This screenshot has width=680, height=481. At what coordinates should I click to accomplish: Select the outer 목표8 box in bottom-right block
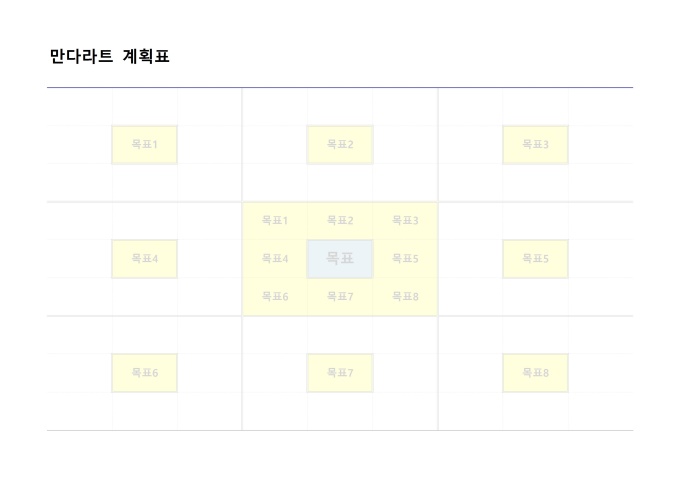click(535, 373)
